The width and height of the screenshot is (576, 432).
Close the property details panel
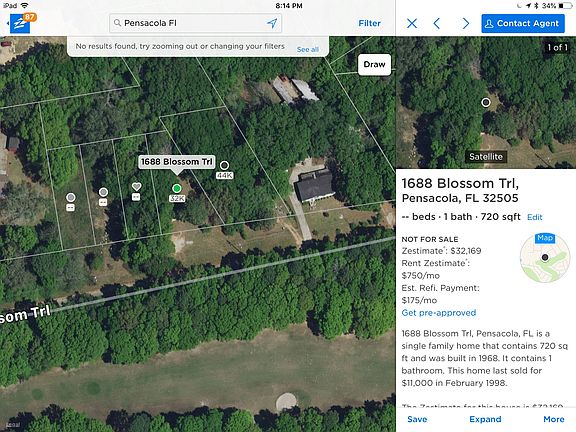tap(412, 24)
